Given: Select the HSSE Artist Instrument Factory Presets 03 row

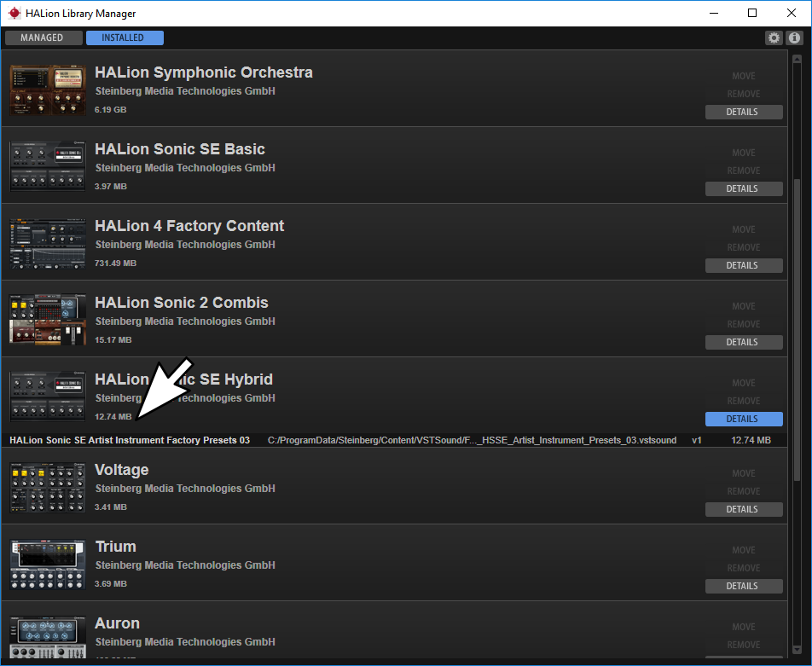Looking at the screenshot, I should click(394, 440).
